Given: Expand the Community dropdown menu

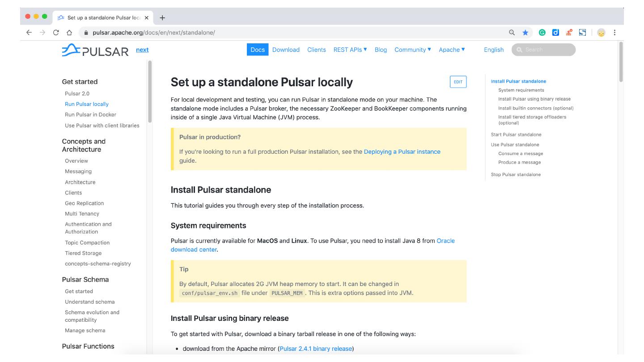Looking at the screenshot, I should coord(412,50).
